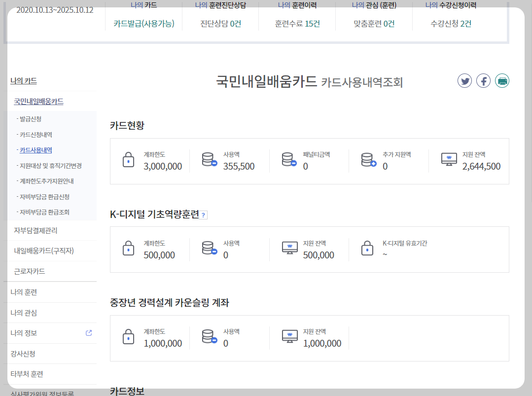Screen dimensions: 532x396
Task: Click 나의 훈련진단상담 top heading
Action: pos(220,5)
